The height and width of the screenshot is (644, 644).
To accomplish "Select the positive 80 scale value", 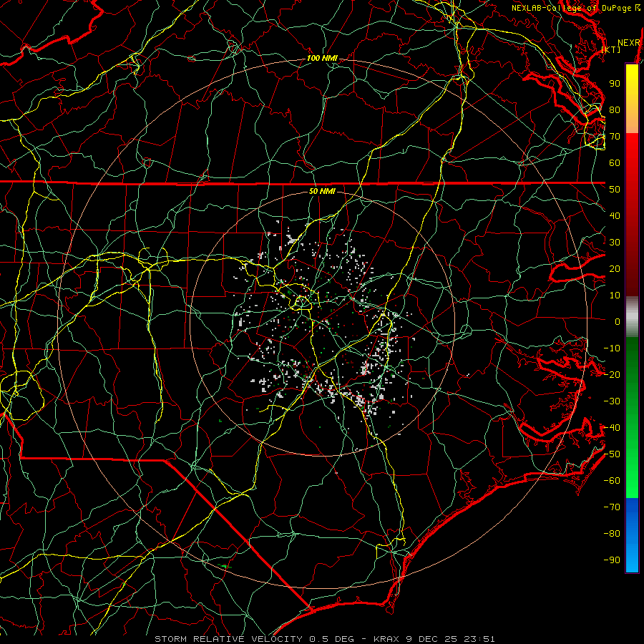I will (x=615, y=110).
